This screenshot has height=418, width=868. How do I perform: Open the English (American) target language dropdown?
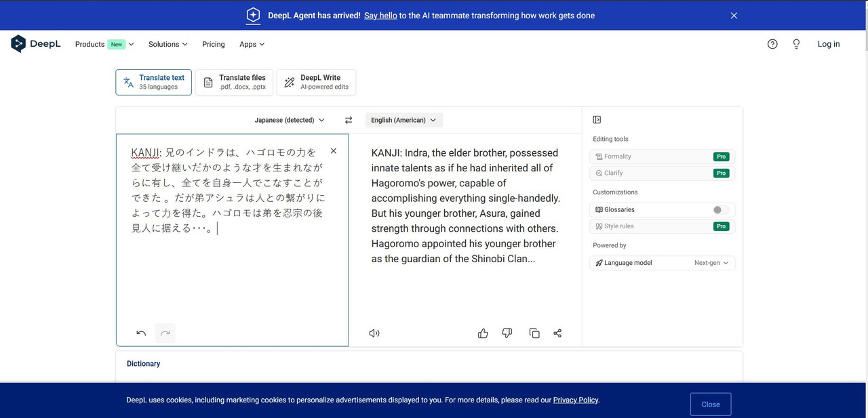(x=404, y=120)
